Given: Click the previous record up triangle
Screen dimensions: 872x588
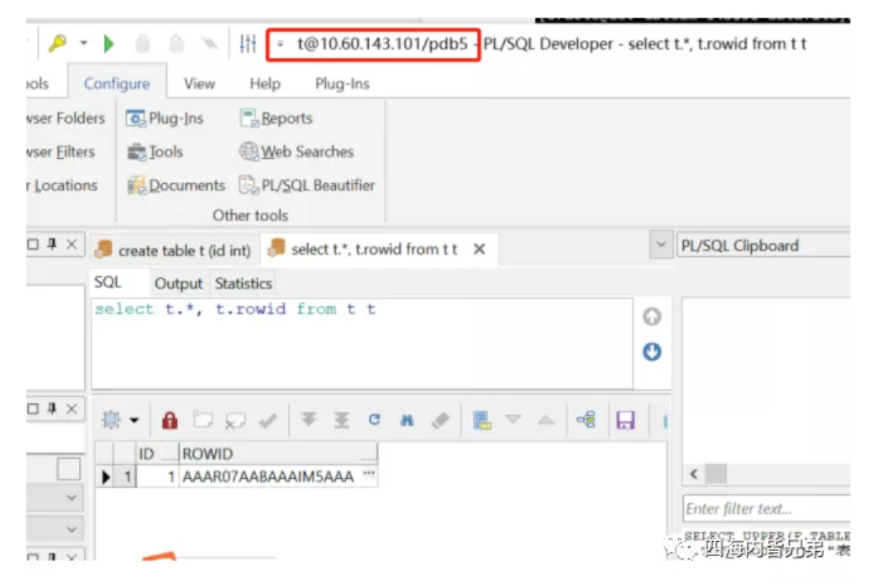Looking at the screenshot, I should (546, 420).
